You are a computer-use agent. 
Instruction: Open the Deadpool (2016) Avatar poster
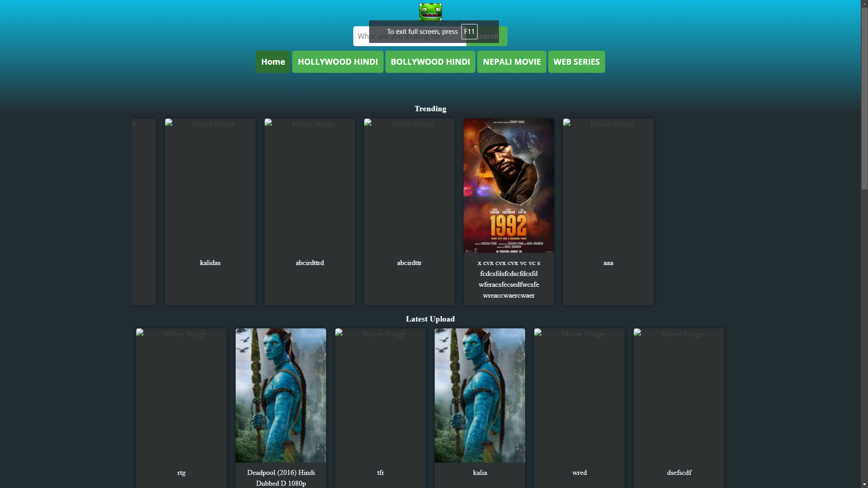pyautogui.click(x=280, y=395)
